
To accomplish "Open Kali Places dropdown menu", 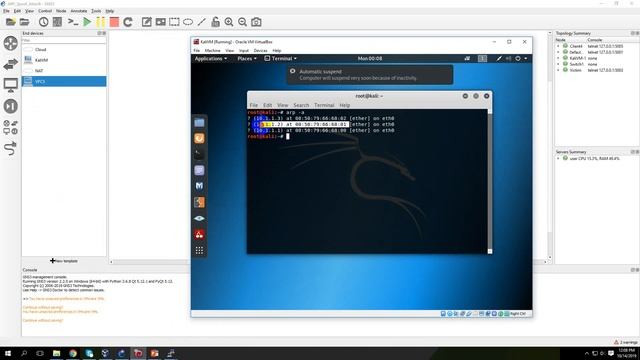I will (247, 58).
